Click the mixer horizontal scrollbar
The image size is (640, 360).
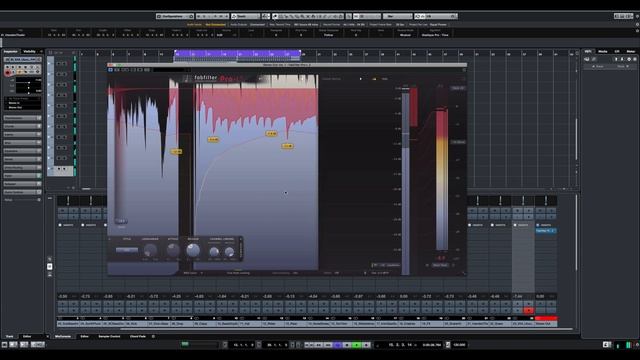click(346, 329)
